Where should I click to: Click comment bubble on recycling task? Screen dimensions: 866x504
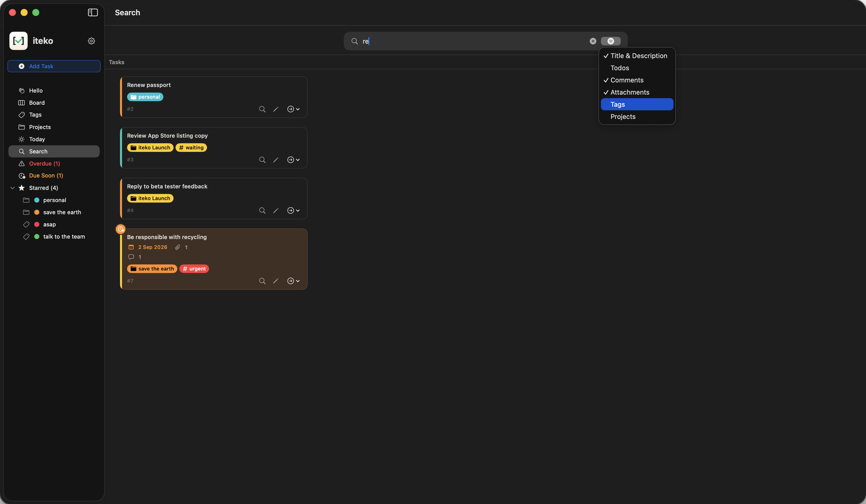pyautogui.click(x=131, y=257)
